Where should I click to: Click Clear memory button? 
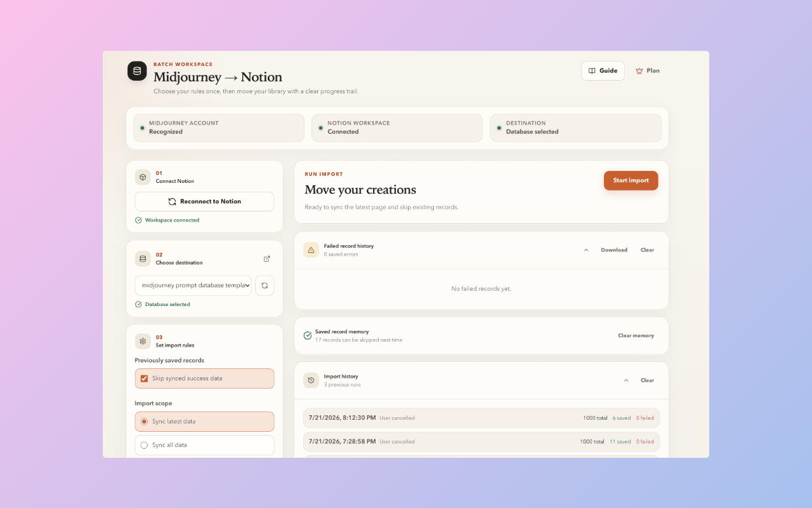[x=636, y=335]
